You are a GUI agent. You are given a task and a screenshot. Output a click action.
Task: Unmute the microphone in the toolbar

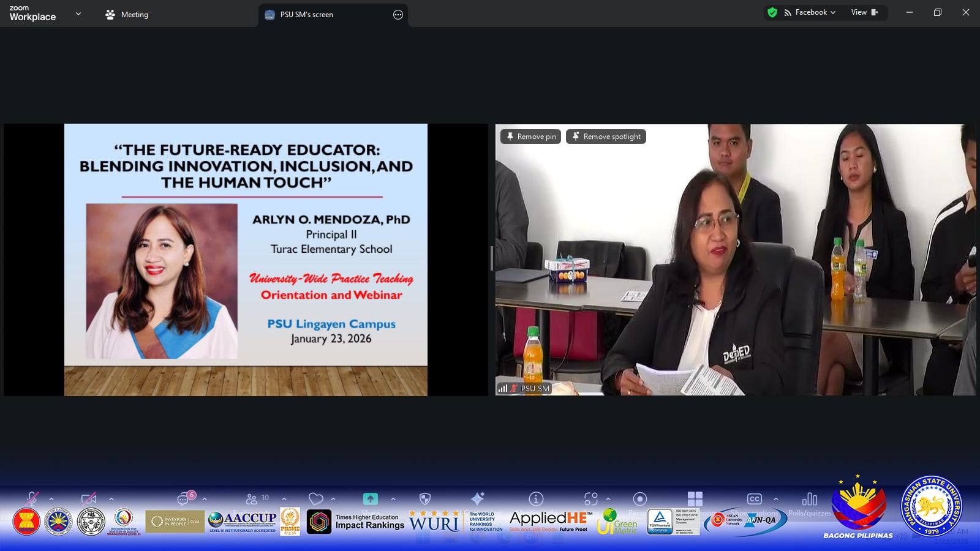click(31, 499)
